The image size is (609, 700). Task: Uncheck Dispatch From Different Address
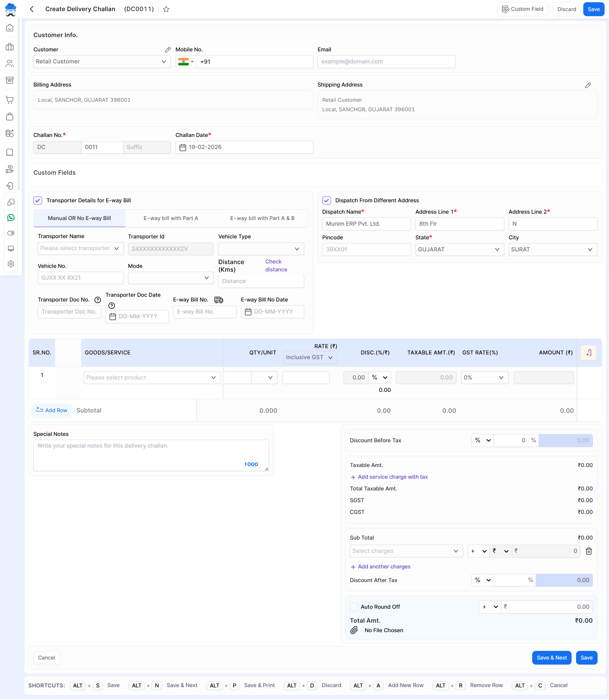326,200
